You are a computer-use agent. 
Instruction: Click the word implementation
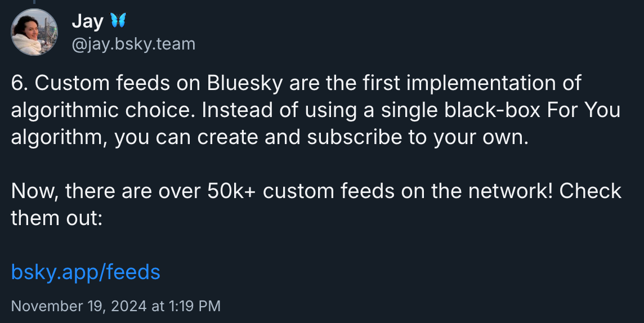[x=480, y=83]
